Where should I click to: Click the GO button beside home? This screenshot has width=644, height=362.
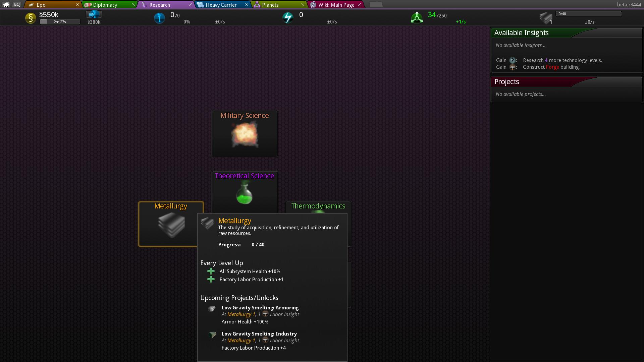[x=17, y=5]
